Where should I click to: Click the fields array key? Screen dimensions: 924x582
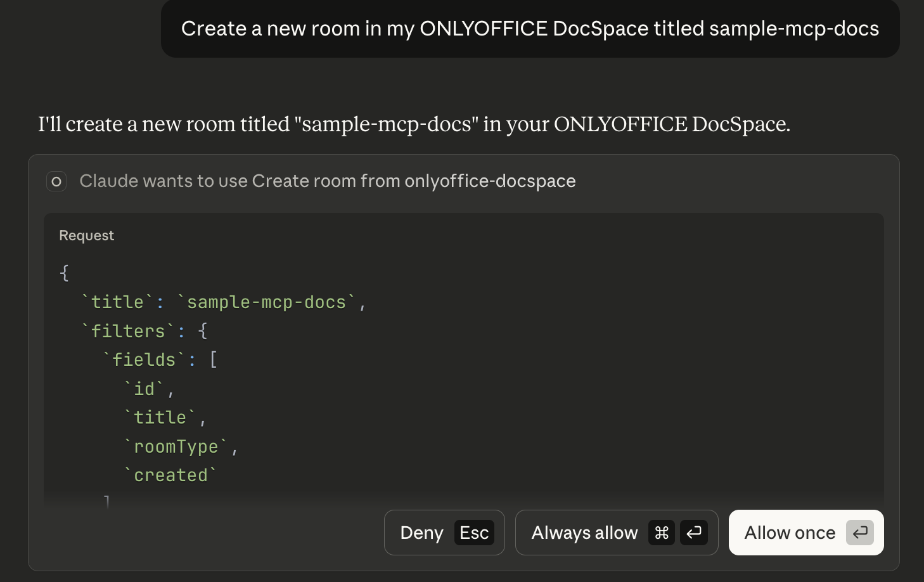(x=144, y=359)
